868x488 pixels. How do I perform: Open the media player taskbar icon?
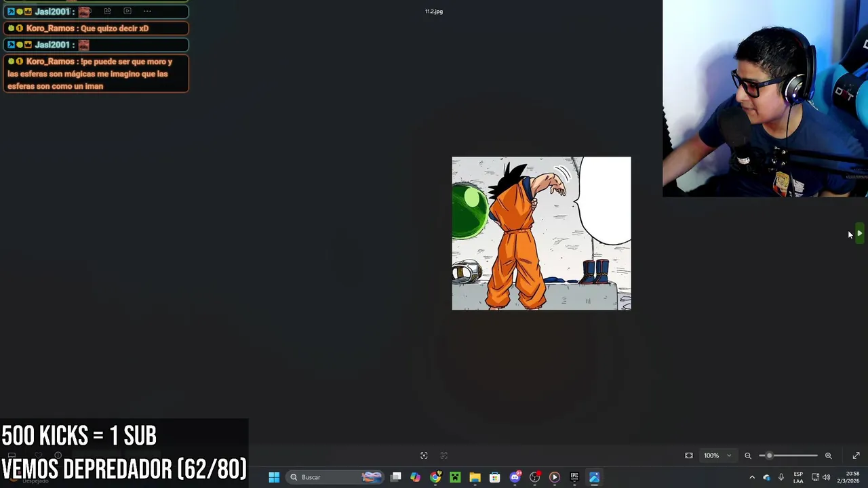coord(554,477)
